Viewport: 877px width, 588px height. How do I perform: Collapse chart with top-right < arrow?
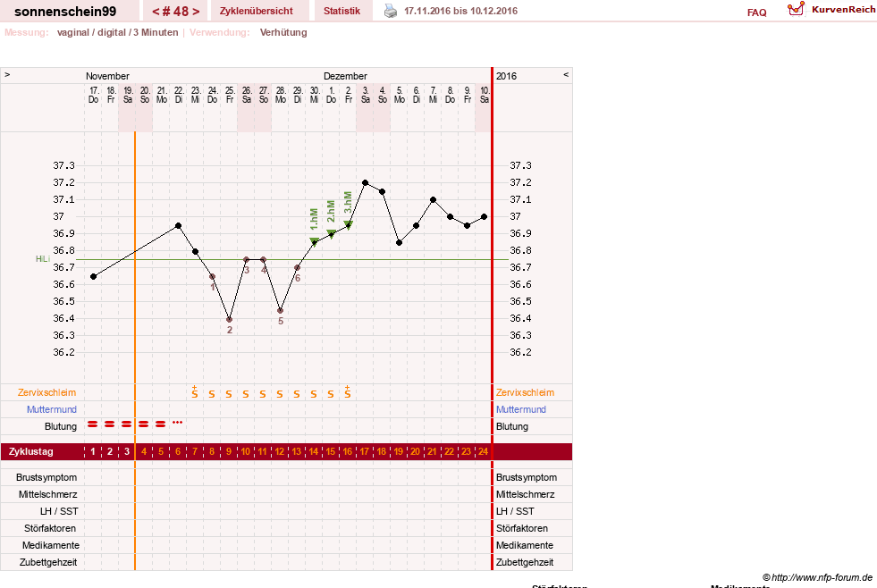(566, 74)
